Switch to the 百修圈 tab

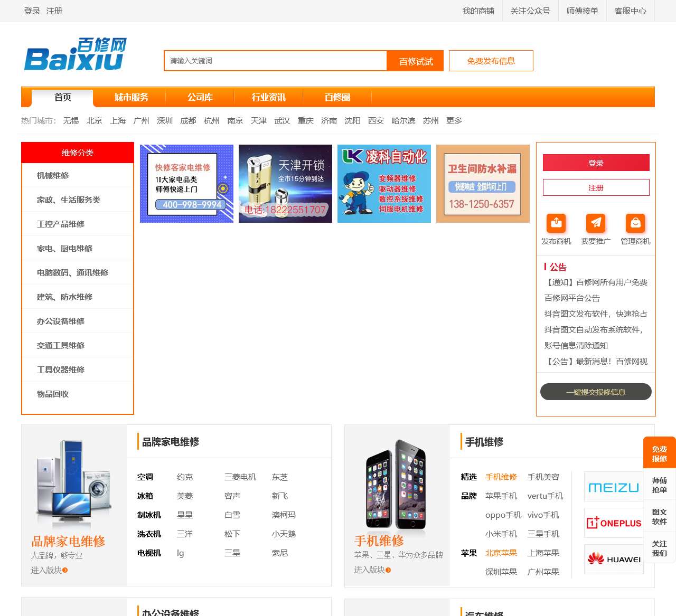click(336, 97)
